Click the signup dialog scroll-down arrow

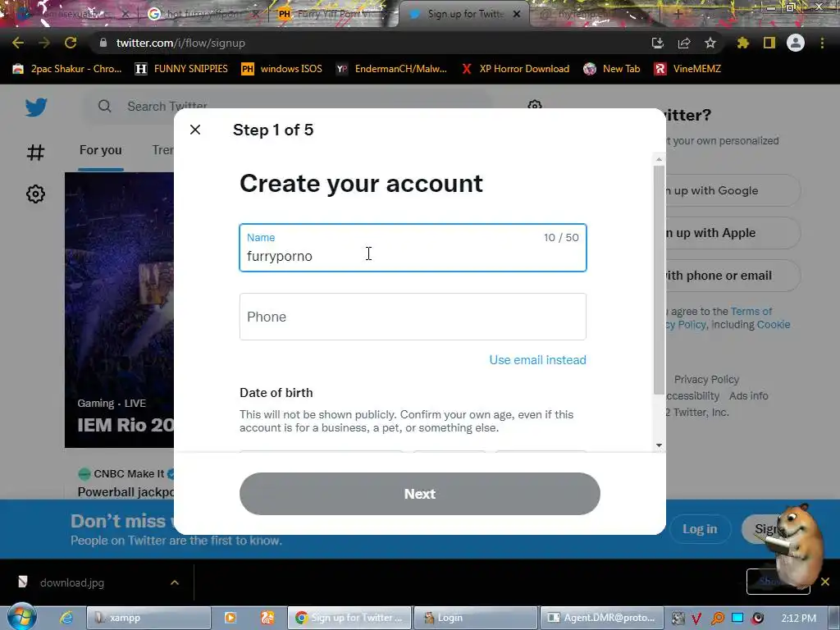[659, 445]
